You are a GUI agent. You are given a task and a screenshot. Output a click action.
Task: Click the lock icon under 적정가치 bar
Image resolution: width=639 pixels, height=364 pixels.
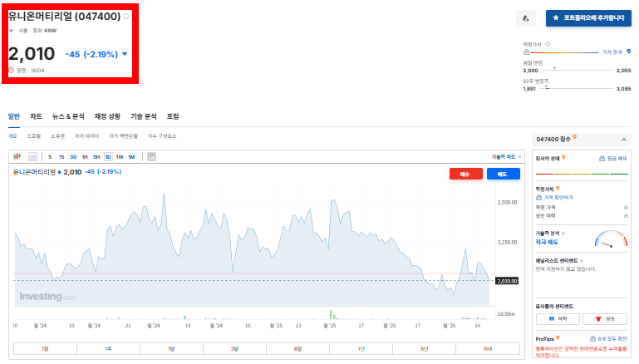pos(526,52)
